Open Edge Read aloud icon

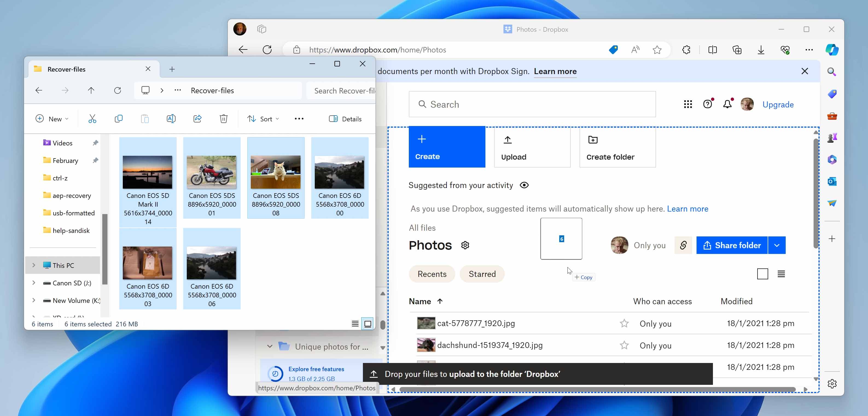635,50
